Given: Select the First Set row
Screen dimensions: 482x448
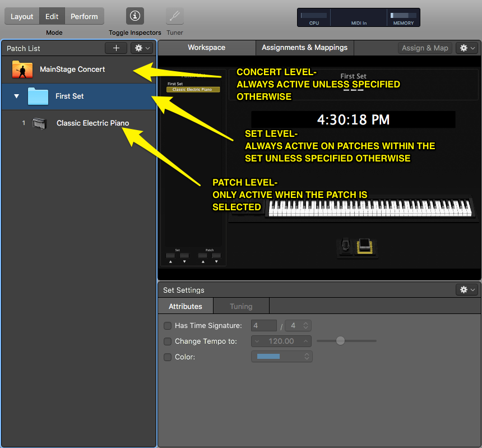Looking at the screenshot, I should point(78,96).
